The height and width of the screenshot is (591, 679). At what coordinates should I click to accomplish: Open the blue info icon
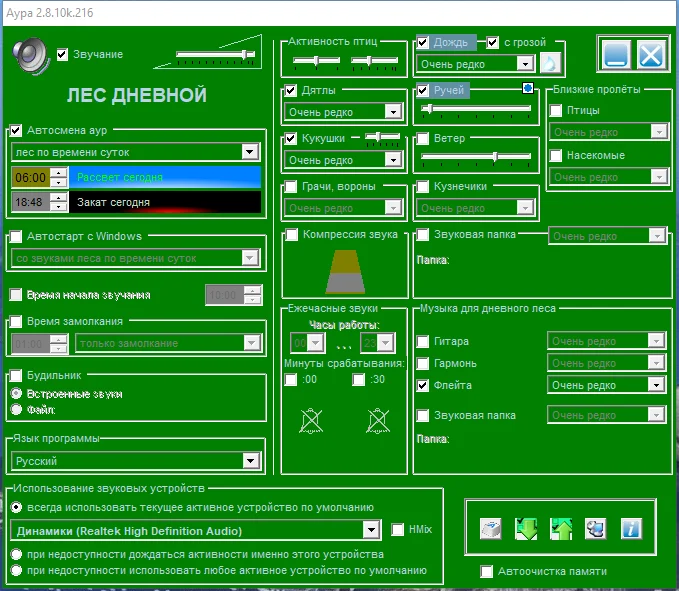pos(631,529)
